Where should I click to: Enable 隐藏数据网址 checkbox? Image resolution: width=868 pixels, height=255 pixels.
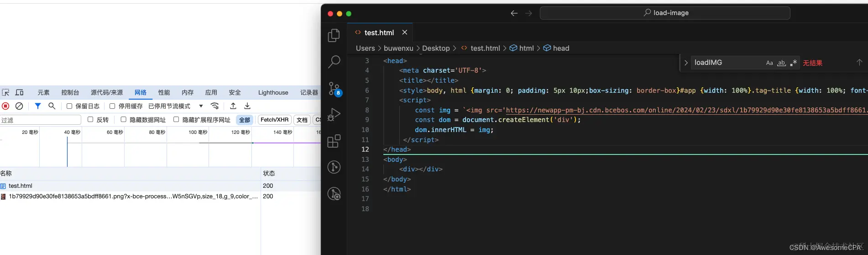[123, 119]
